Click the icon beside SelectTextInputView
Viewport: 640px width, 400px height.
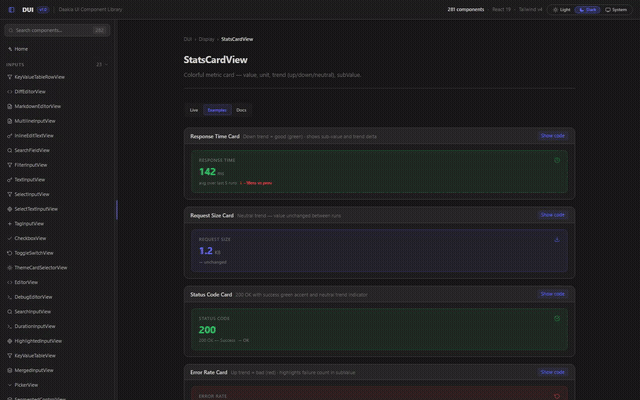coord(9,209)
